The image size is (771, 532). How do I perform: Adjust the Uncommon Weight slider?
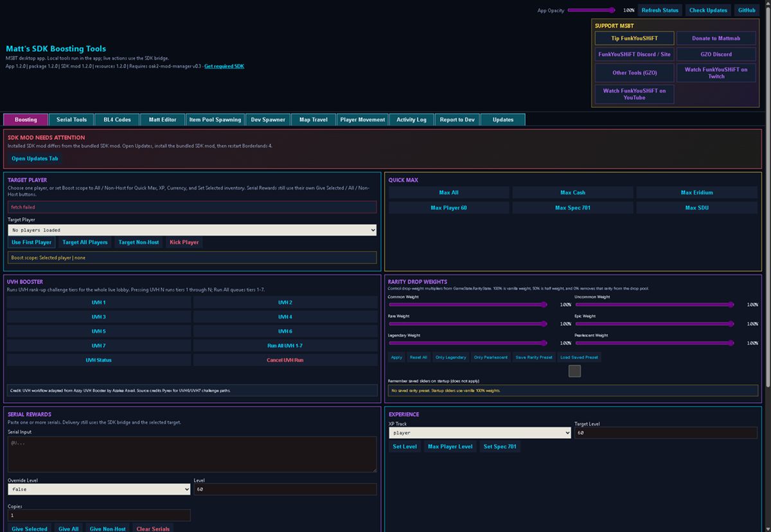tap(654, 305)
